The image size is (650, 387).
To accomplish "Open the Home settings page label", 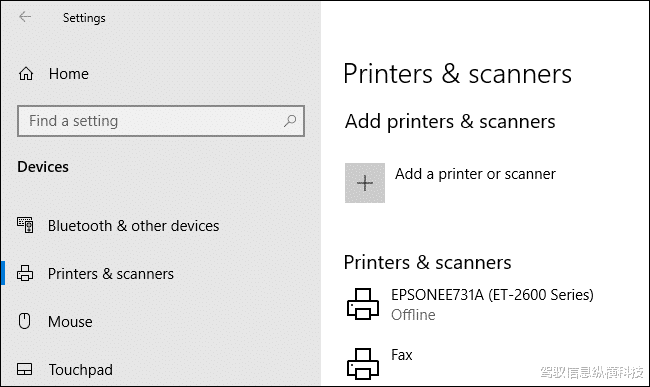I will pyautogui.click(x=69, y=74).
